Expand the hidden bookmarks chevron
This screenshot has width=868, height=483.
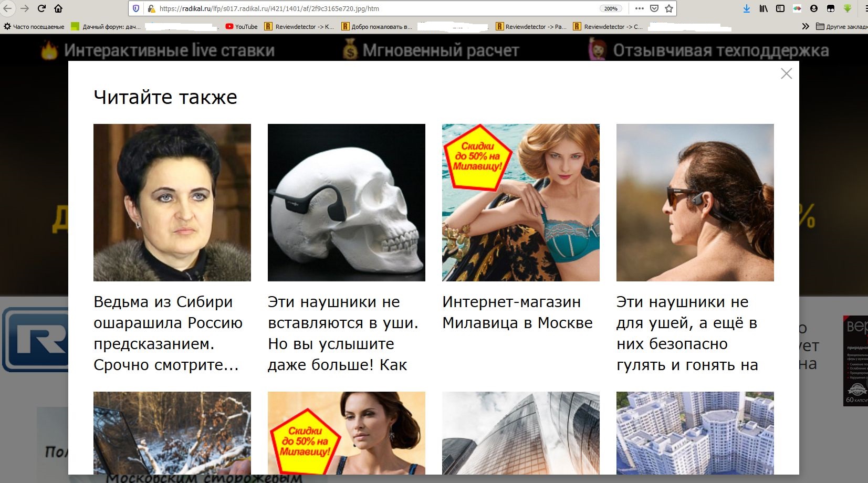pos(806,26)
